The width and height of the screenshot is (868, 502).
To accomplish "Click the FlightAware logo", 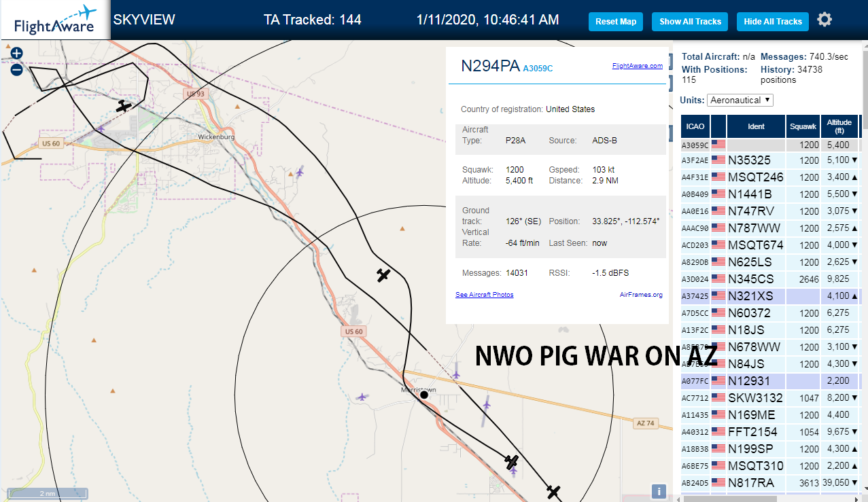I will tap(55, 19).
